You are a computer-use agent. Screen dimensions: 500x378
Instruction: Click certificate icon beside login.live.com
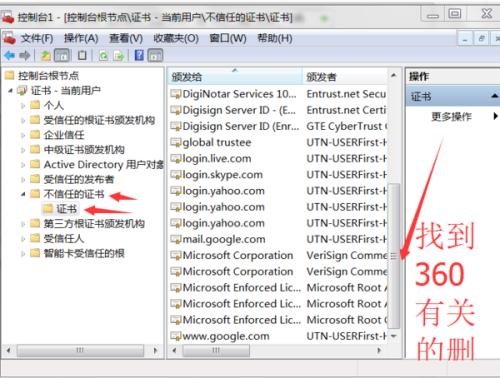tap(176, 159)
